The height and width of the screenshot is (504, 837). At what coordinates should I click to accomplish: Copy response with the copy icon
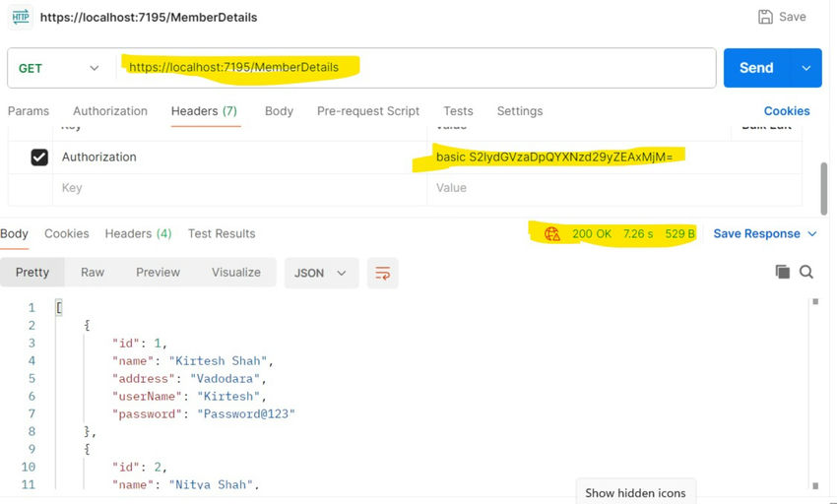click(x=782, y=272)
